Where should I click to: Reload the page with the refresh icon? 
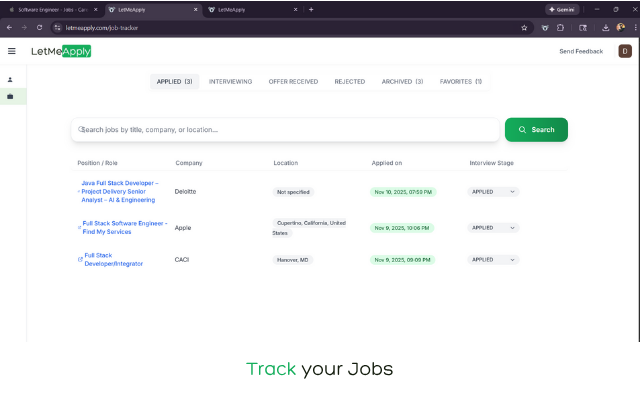pos(39,27)
